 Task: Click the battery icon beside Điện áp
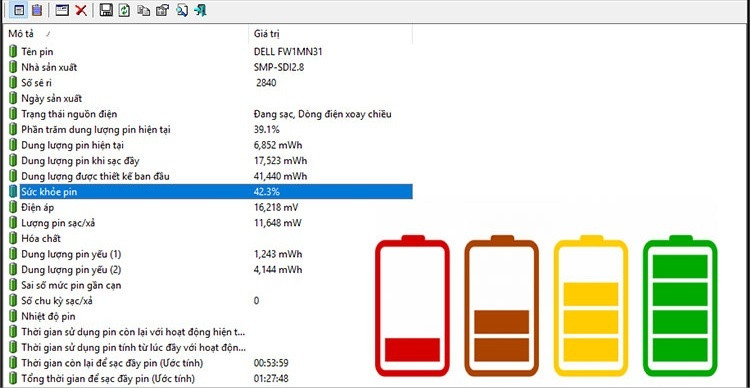[x=13, y=208]
